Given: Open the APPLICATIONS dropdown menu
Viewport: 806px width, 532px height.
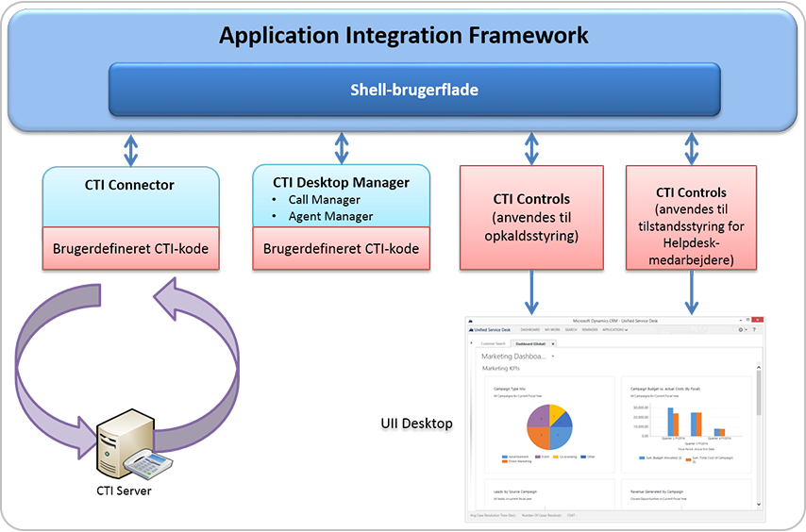Looking at the screenshot, I should pos(614,330).
